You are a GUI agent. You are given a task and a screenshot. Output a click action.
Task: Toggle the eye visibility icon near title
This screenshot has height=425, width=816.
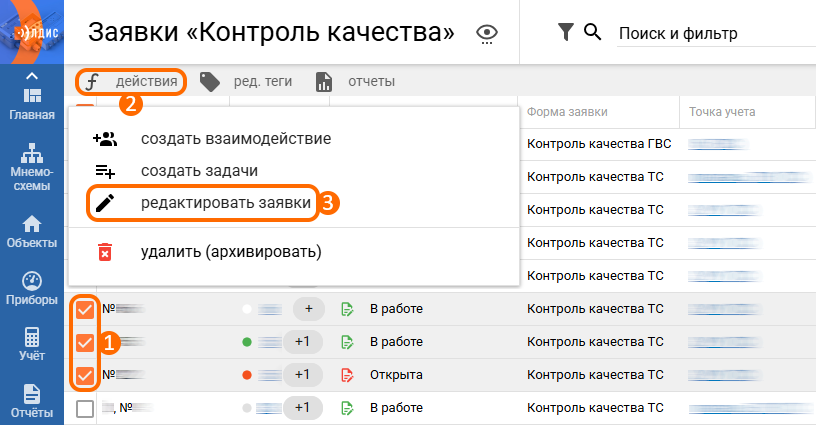[487, 33]
